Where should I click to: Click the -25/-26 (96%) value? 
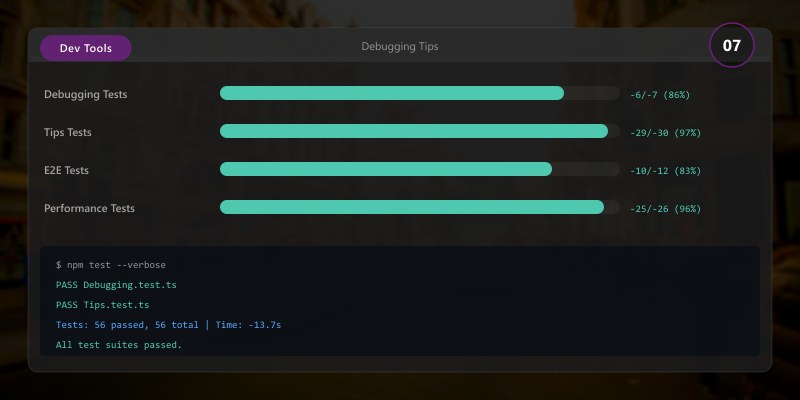click(x=665, y=209)
